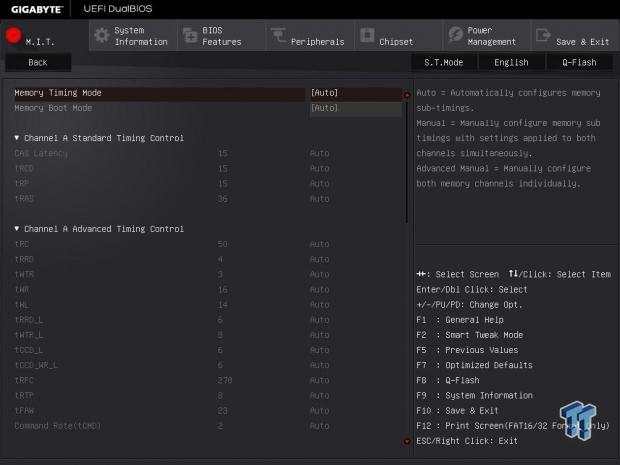Launch Q-Flash utility button

click(x=578, y=62)
